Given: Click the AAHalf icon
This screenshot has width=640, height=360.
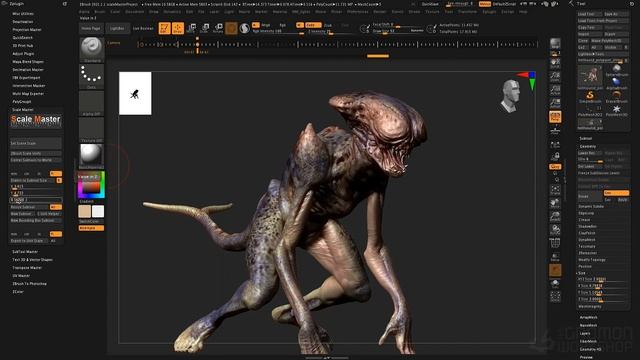Looking at the screenshot, I should (555, 102).
